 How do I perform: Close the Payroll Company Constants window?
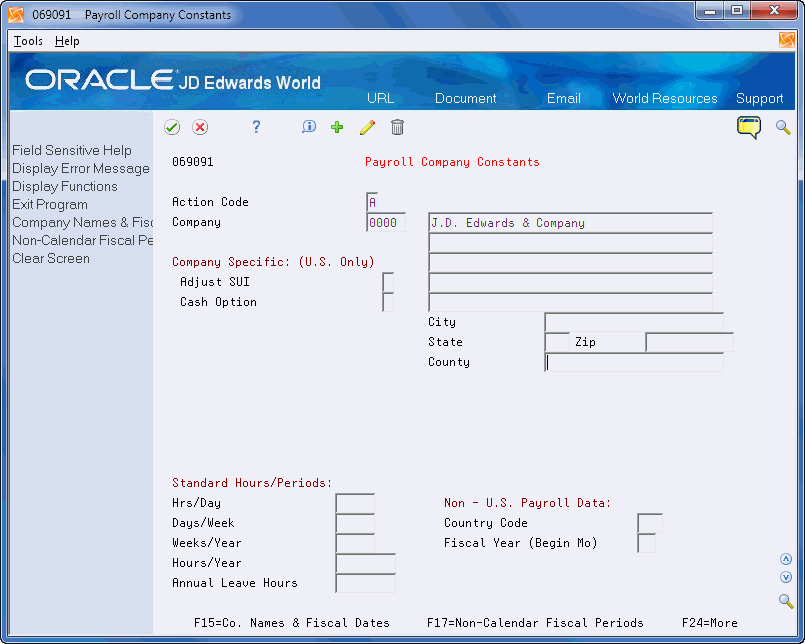[x=774, y=11]
